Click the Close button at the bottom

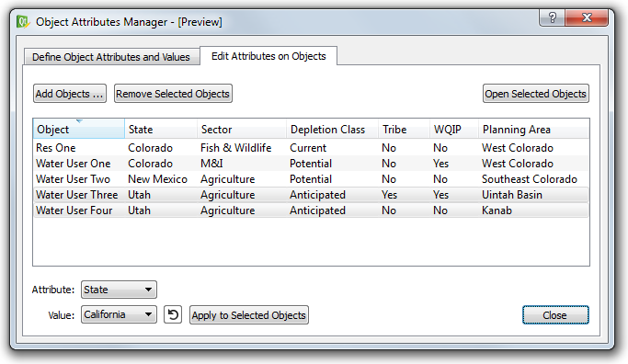click(555, 315)
